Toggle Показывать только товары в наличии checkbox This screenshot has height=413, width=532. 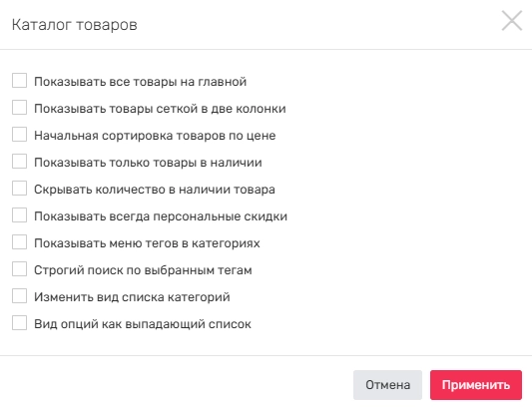pyautogui.click(x=19, y=162)
